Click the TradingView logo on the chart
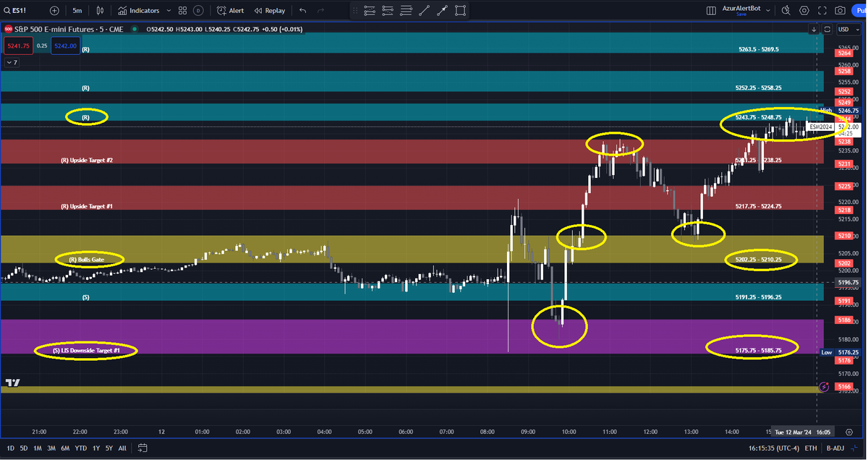The height and width of the screenshot is (460, 868). click(12, 383)
